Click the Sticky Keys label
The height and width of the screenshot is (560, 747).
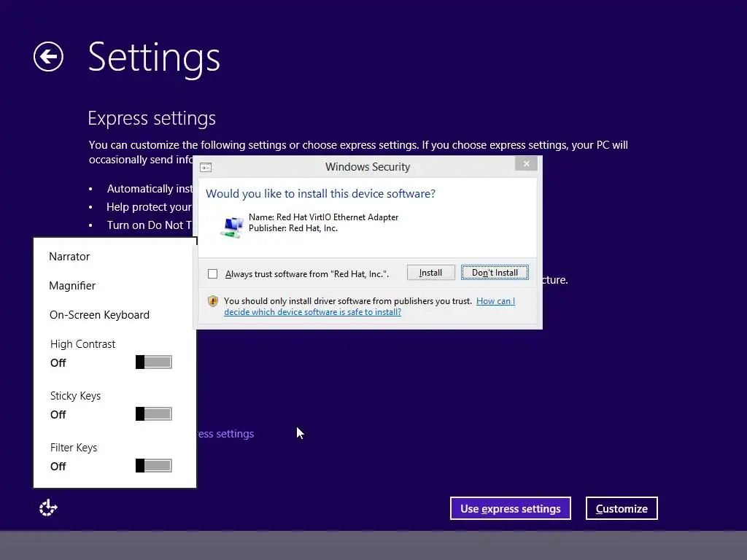pyautogui.click(x=75, y=396)
